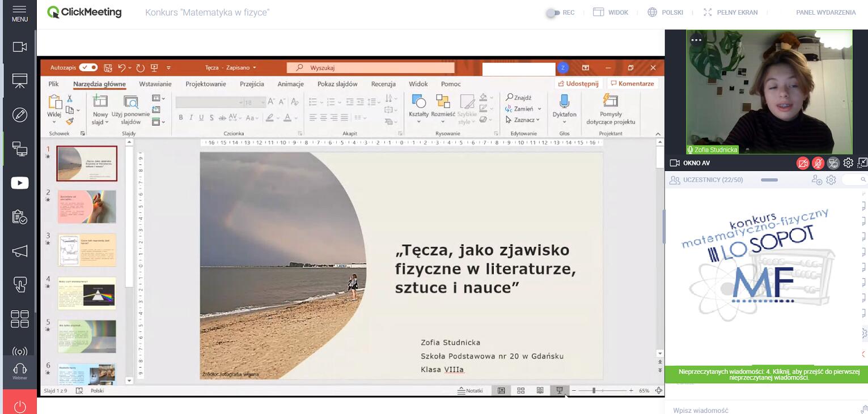Screen dimensions: 868x414
Task: Open the megaphone call-to-action icon
Action: pyautogui.click(x=20, y=251)
